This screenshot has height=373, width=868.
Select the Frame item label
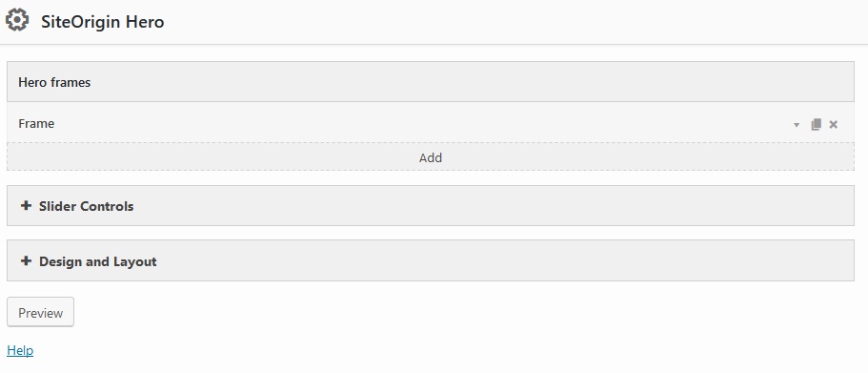(36, 124)
